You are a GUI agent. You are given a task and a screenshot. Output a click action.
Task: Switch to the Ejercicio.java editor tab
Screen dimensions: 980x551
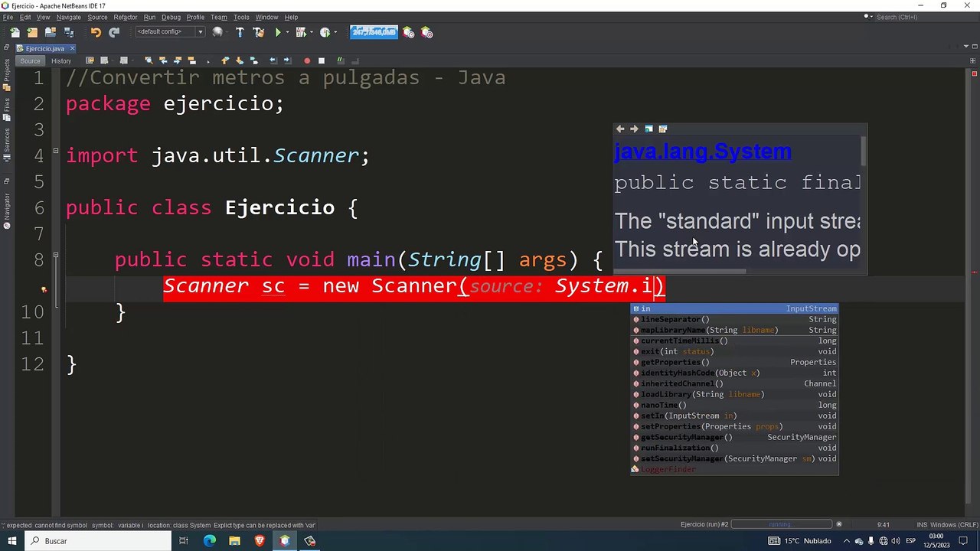click(44, 48)
